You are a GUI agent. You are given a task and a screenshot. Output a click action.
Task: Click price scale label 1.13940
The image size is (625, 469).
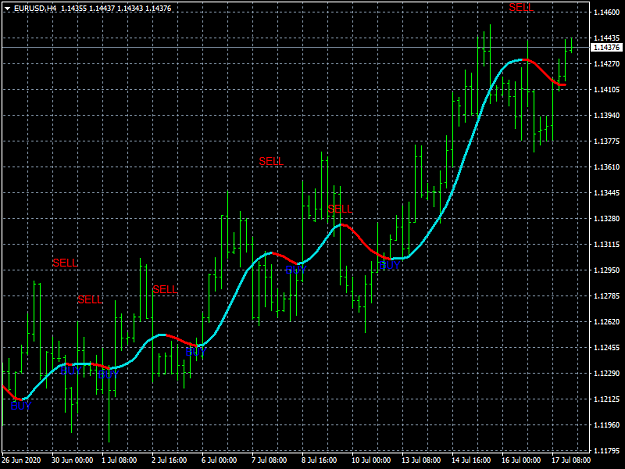[607, 116]
